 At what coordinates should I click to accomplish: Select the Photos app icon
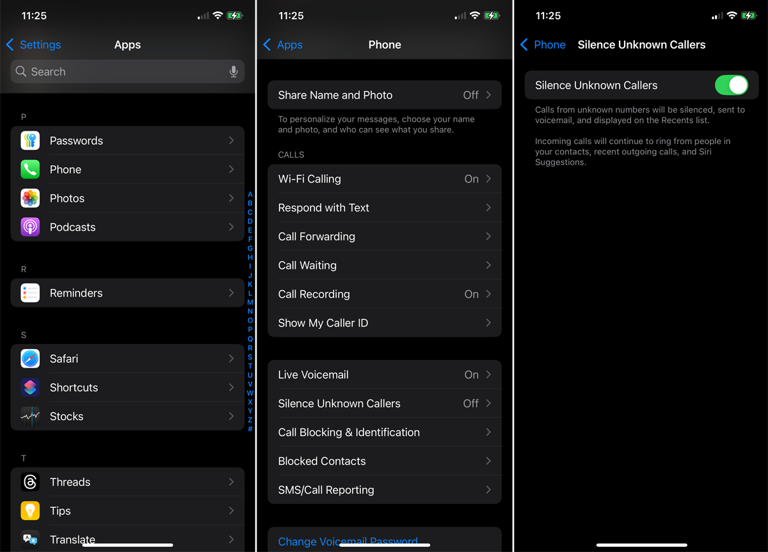pyautogui.click(x=30, y=199)
